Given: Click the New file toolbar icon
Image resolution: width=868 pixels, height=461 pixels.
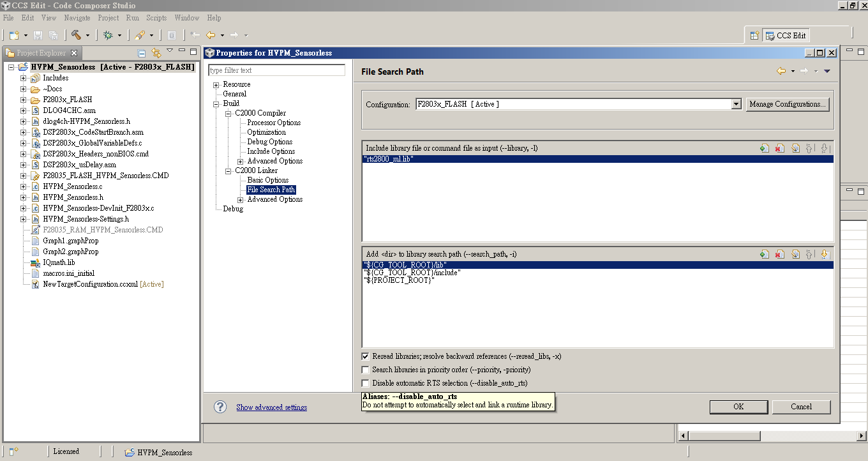Looking at the screenshot, I should (x=14, y=35).
